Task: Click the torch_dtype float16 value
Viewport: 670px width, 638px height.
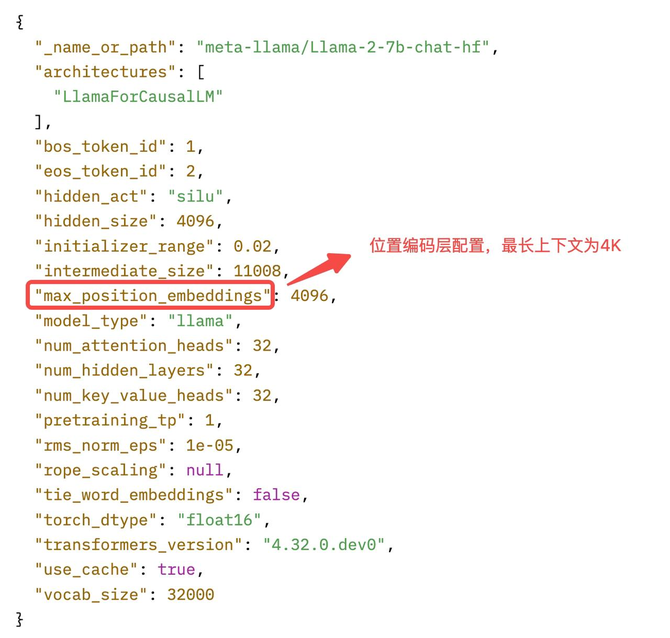Action: pyautogui.click(x=219, y=520)
